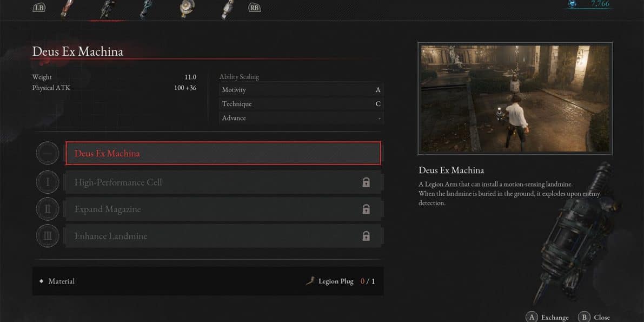Screen dimensions: 644x322
Task: Click the Deus Ex Machina preview video thumbnail
Action: (x=515, y=98)
